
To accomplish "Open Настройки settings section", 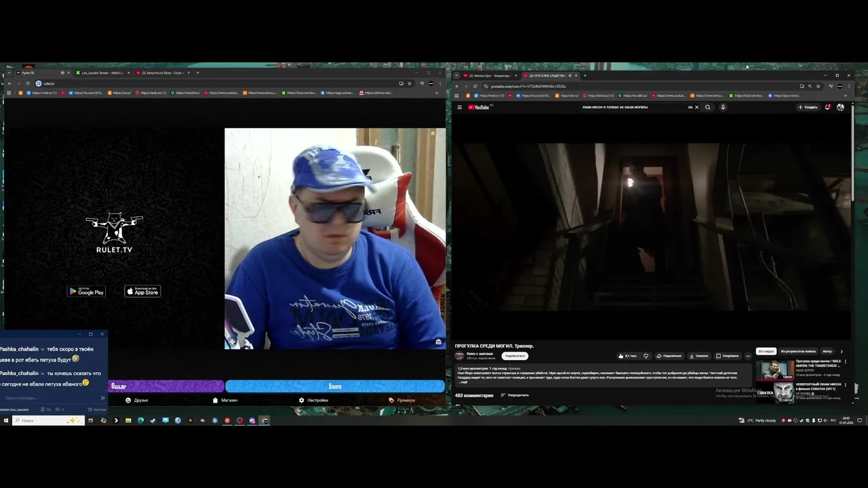I will [313, 401].
